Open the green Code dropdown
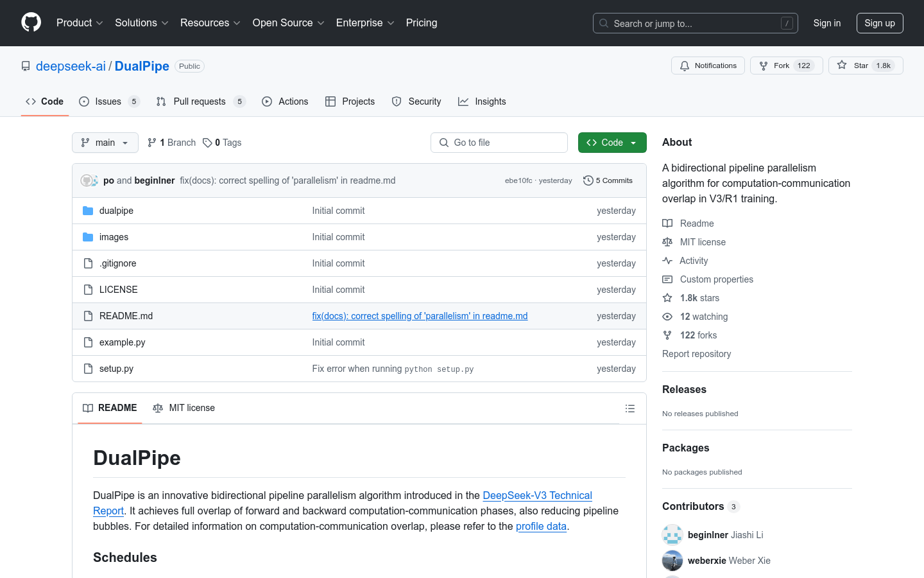 [612, 143]
